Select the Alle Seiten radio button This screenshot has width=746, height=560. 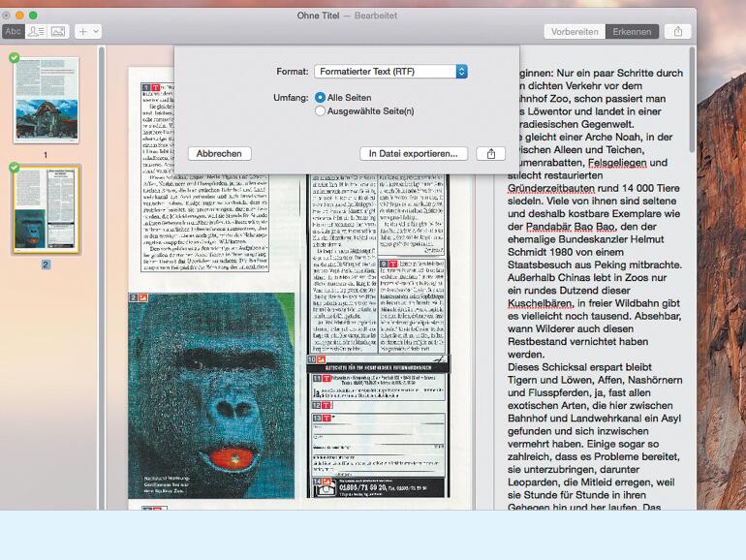(x=320, y=98)
